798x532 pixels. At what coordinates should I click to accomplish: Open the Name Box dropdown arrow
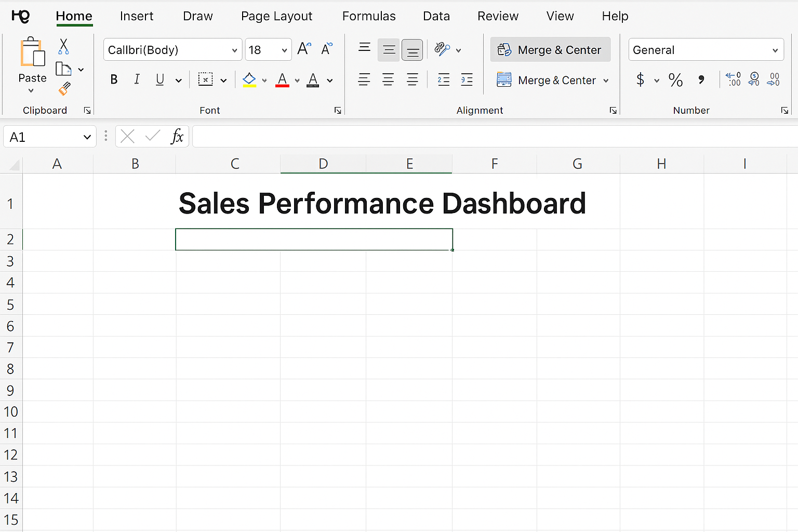[87, 137]
